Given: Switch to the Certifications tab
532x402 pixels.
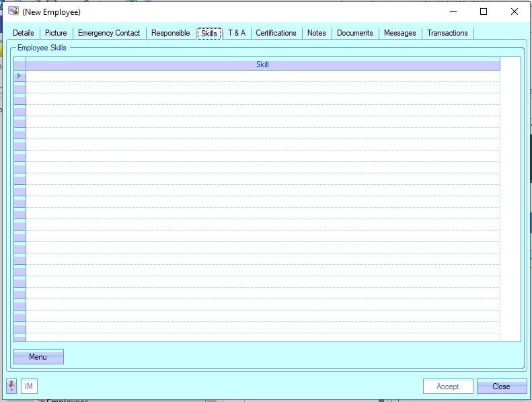Looking at the screenshot, I should (276, 33).
